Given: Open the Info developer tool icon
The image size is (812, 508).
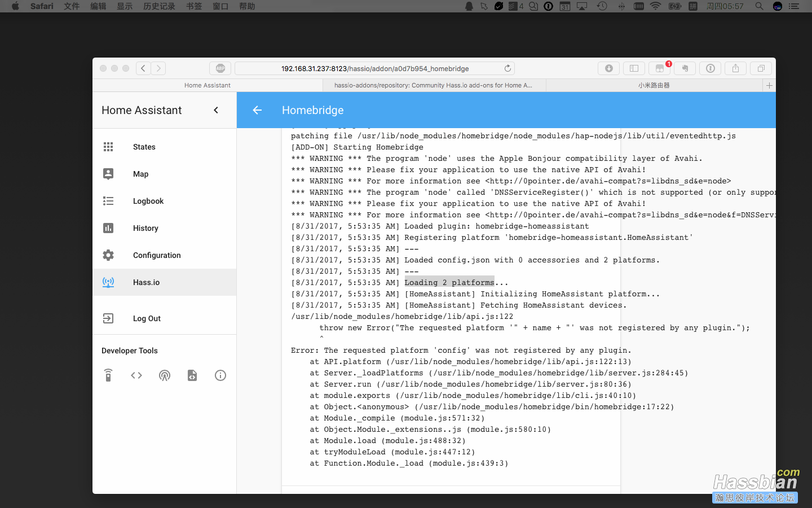Looking at the screenshot, I should [220, 375].
